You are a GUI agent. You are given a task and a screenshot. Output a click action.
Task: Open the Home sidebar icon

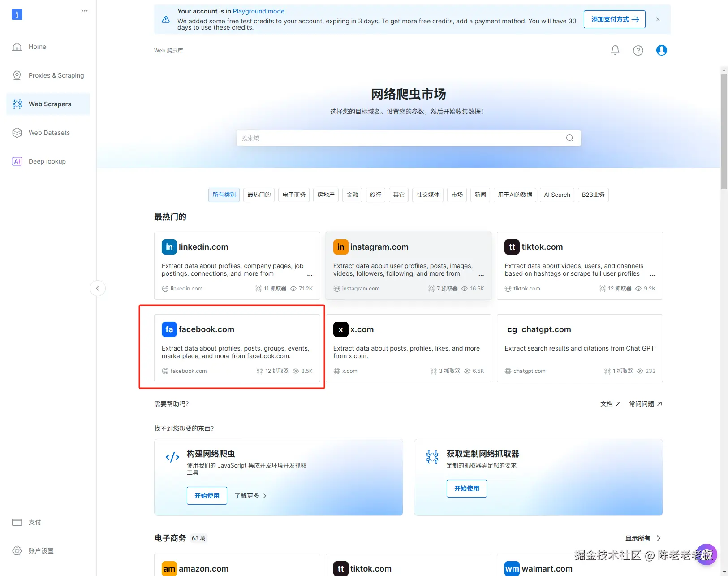(17, 46)
